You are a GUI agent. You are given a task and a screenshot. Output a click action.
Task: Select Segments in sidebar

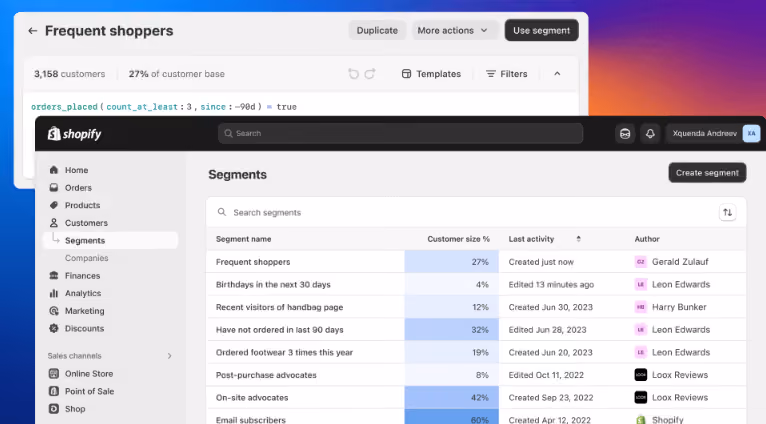111,240
